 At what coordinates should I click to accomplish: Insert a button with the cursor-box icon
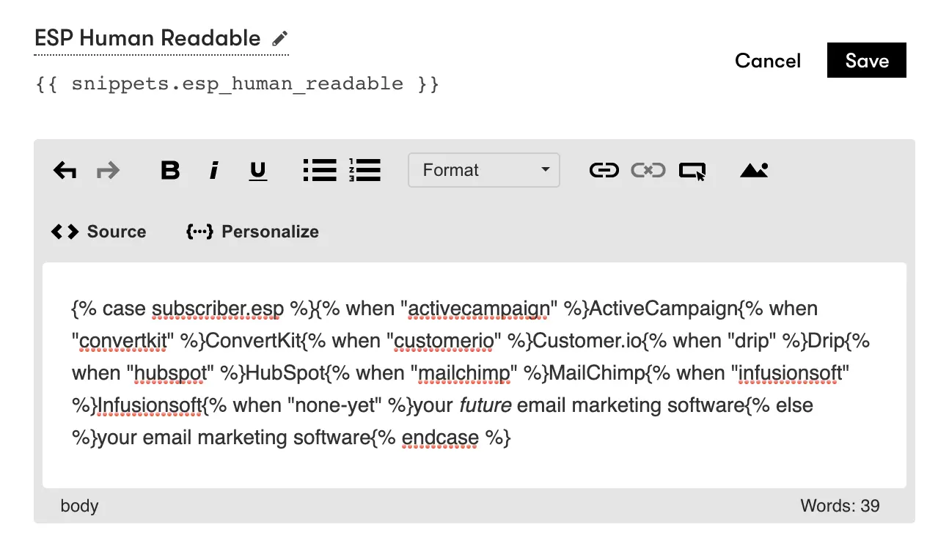(x=692, y=171)
